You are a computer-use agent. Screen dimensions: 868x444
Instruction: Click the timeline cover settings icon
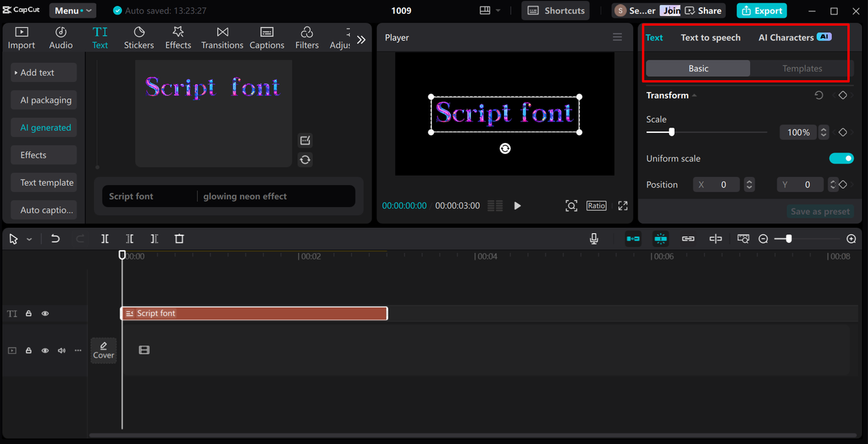point(743,239)
